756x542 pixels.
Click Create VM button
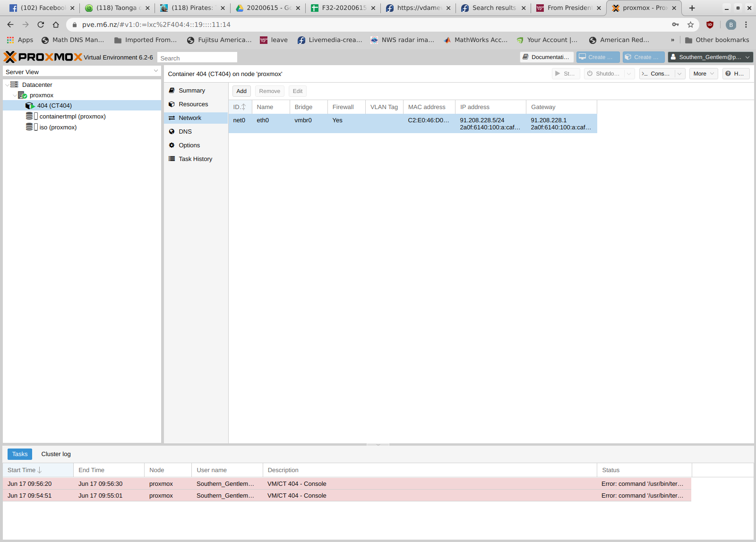pos(597,57)
